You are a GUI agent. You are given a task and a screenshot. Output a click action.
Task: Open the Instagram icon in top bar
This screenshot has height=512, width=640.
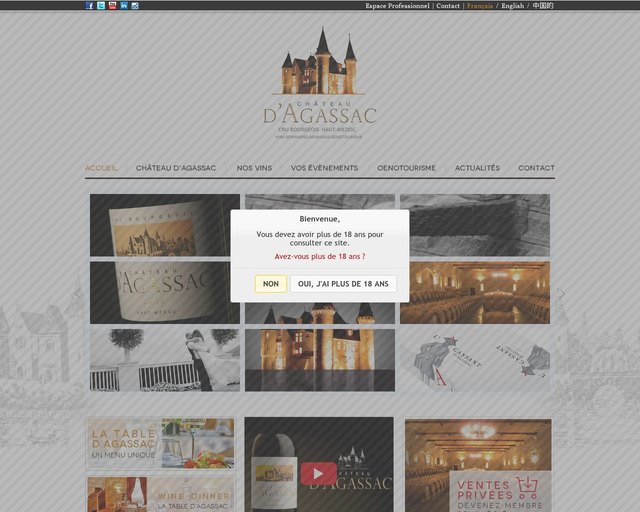pos(135,6)
